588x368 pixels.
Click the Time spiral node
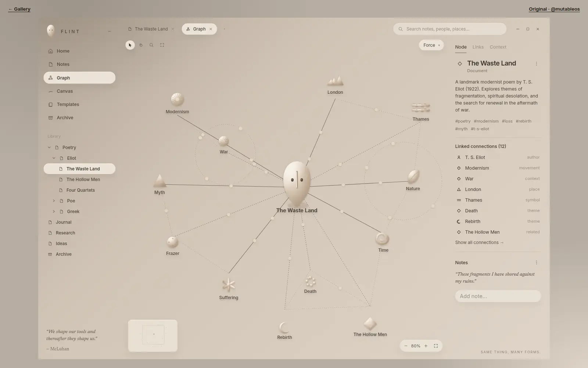coord(382,239)
